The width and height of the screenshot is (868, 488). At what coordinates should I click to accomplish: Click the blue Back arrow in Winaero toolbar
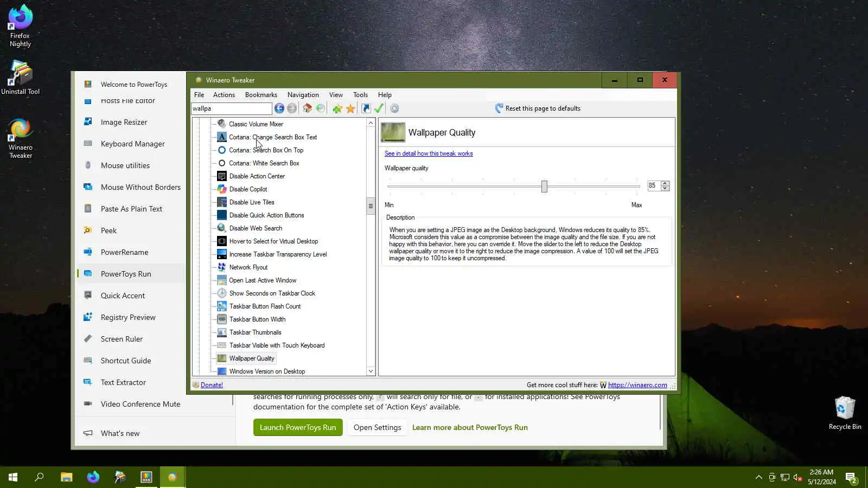(279, 108)
